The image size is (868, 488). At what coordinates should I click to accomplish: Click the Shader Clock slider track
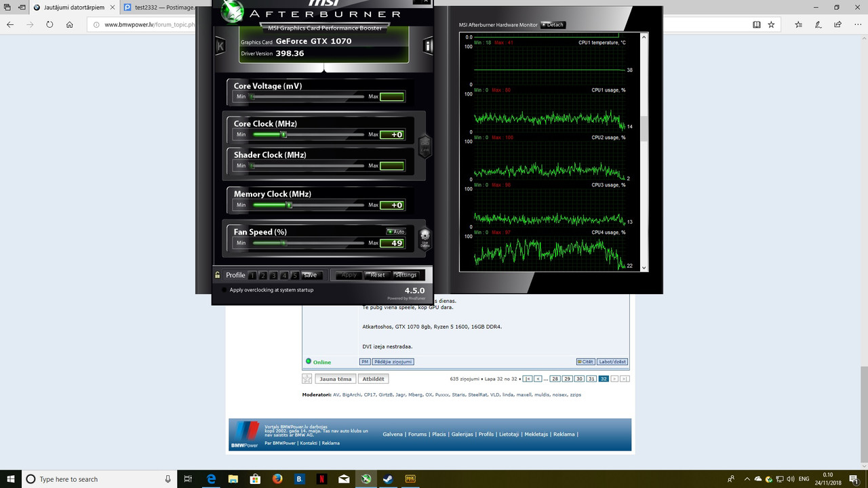[x=307, y=166]
